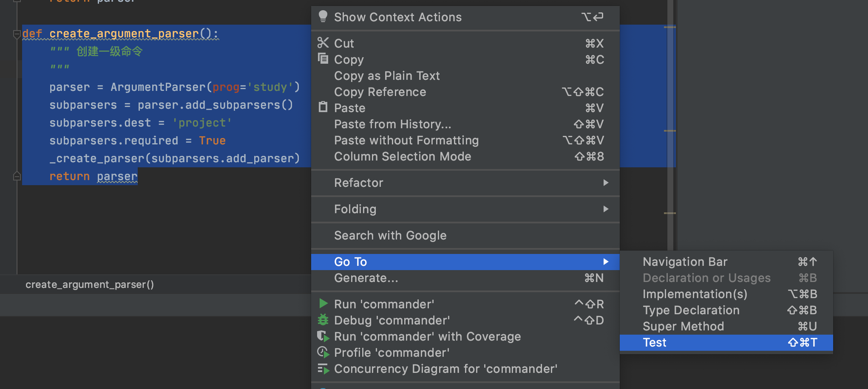Select Type Declaration in submenu

pyautogui.click(x=726, y=310)
